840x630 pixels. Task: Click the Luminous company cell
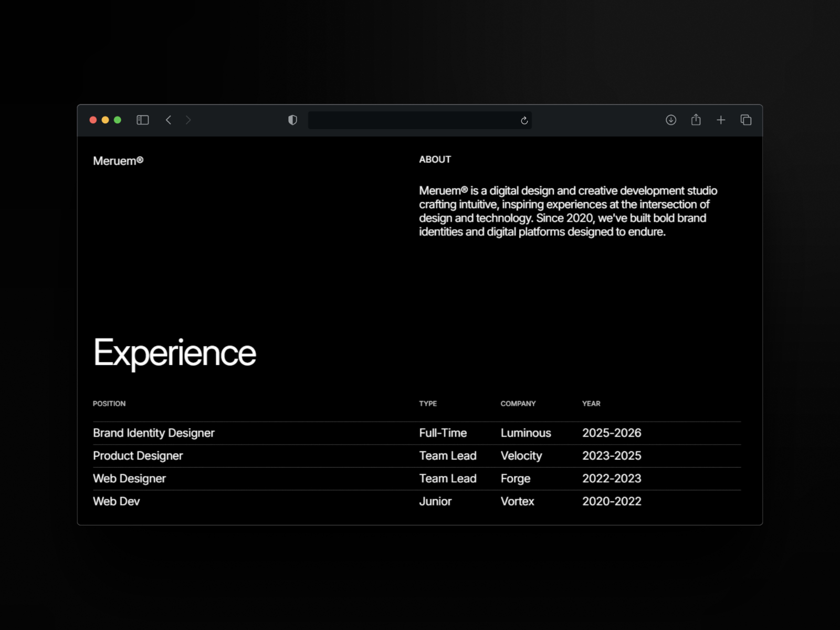coord(526,433)
